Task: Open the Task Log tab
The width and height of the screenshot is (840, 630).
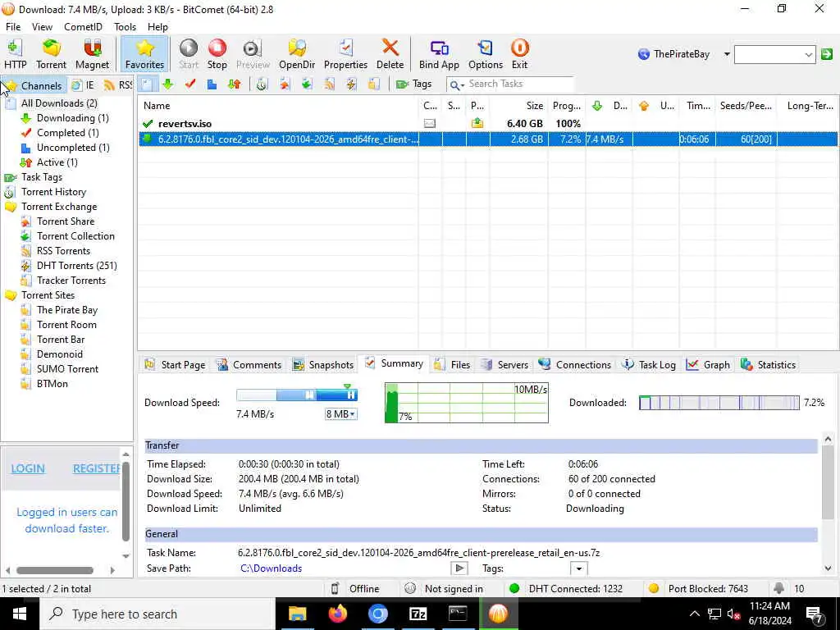Action: click(649, 365)
